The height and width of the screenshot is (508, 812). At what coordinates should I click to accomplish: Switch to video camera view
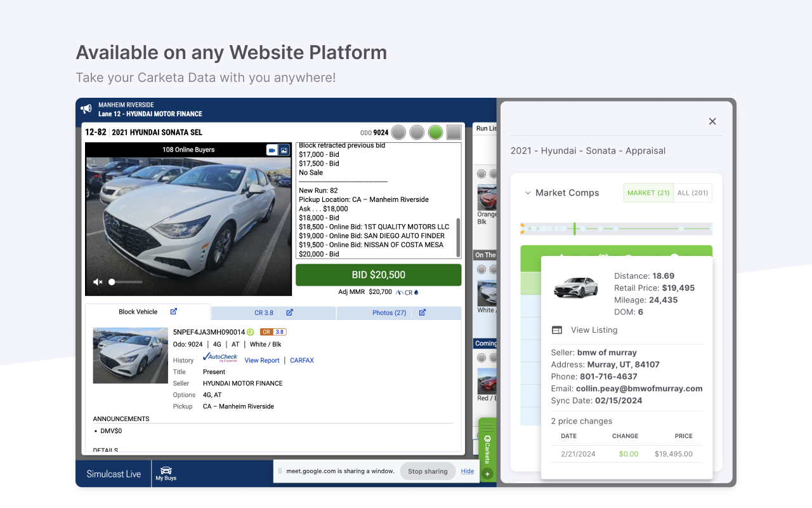pos(272,150)
